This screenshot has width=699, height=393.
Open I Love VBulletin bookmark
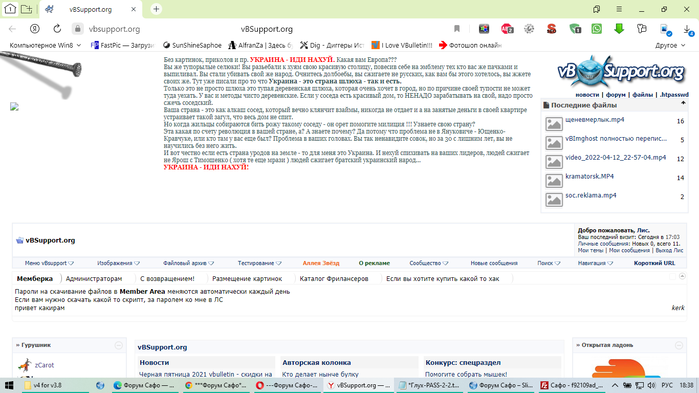click(402, 45)
